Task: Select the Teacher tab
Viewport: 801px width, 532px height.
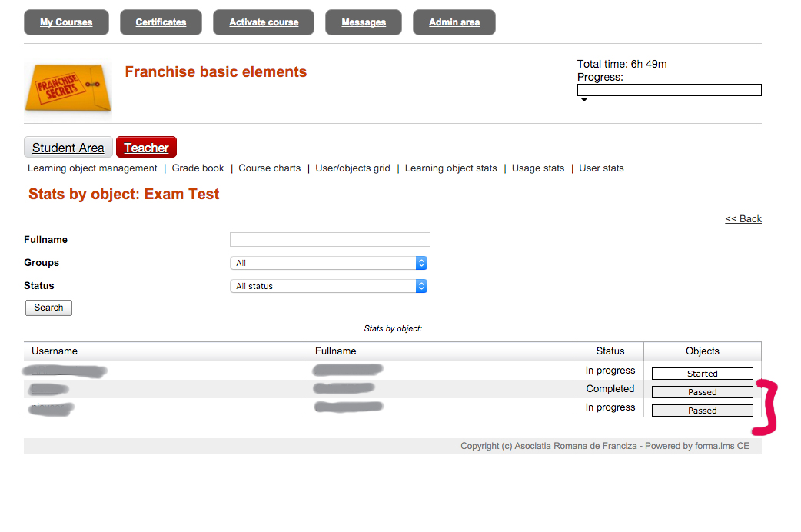Action: click(x=146, y=148)
